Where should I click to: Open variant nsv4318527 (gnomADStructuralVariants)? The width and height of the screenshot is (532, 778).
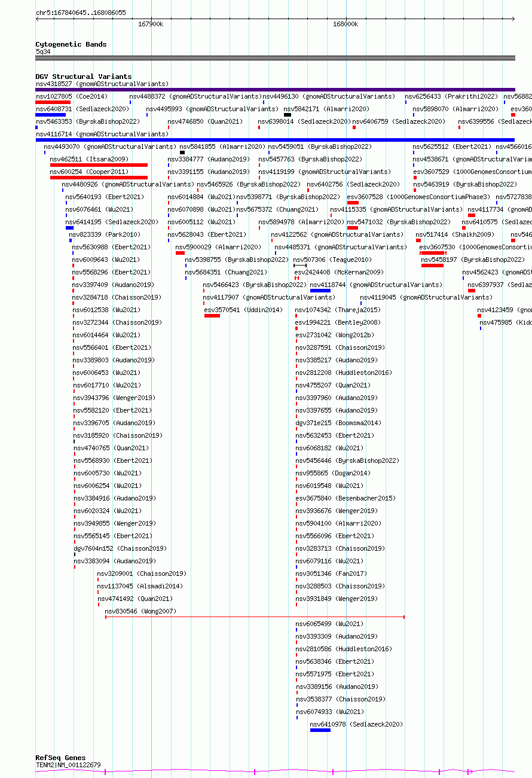pyautogui.click(x=102, y=84)
